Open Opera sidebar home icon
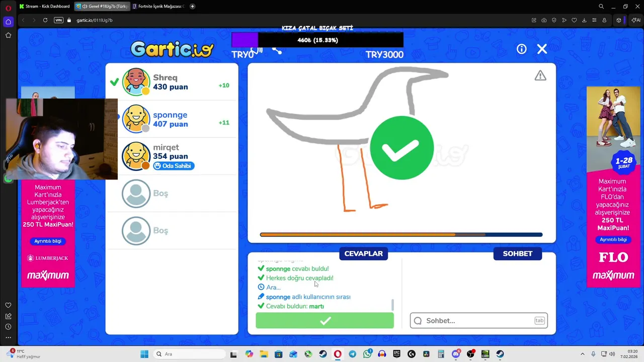Screen dimensions: 644x362 coord(8,22)
